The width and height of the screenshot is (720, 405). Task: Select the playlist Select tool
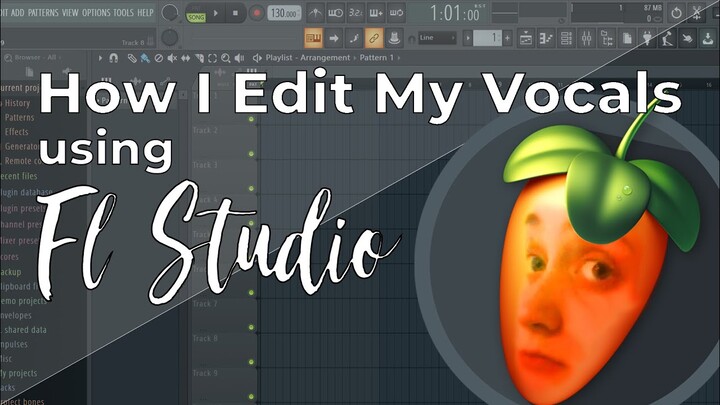212,58
